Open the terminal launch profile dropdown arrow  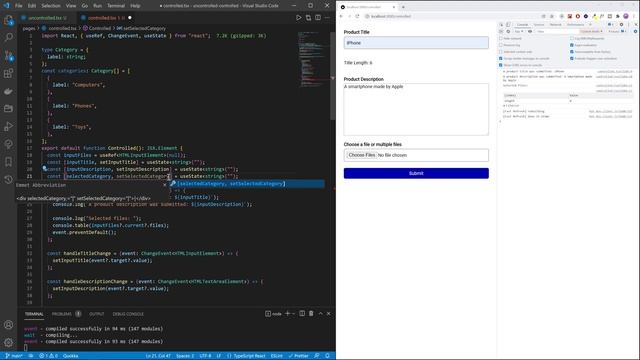click(x=293, y=313)
